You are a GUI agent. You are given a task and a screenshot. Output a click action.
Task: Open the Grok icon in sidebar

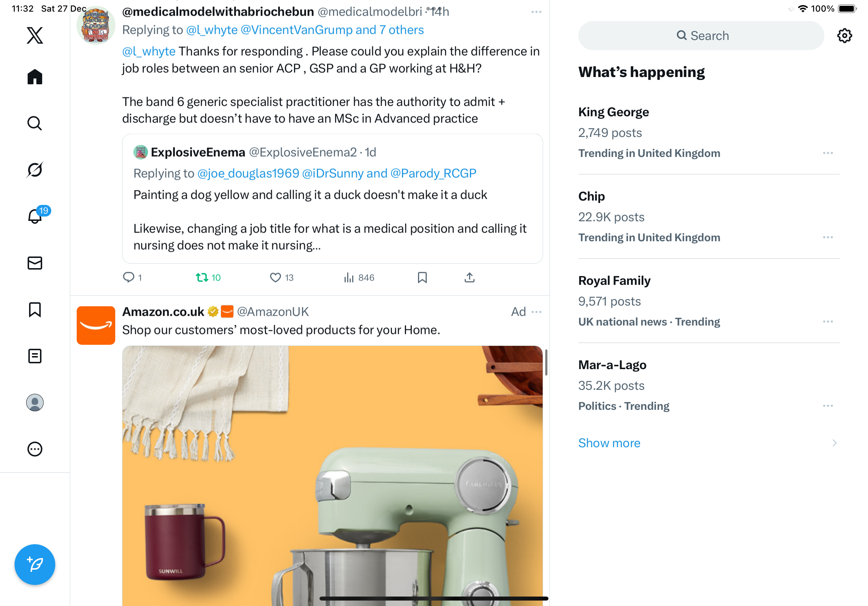(35, 170)
